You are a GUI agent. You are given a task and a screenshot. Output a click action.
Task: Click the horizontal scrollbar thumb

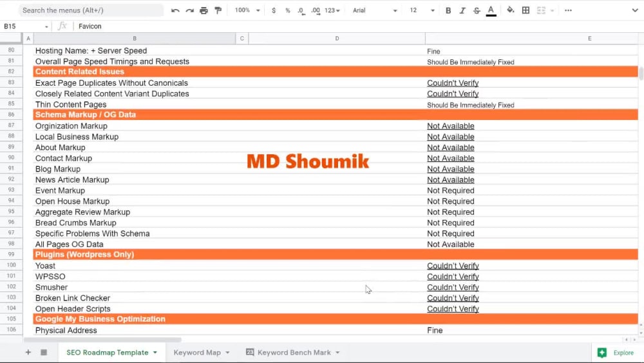(102, 340)
